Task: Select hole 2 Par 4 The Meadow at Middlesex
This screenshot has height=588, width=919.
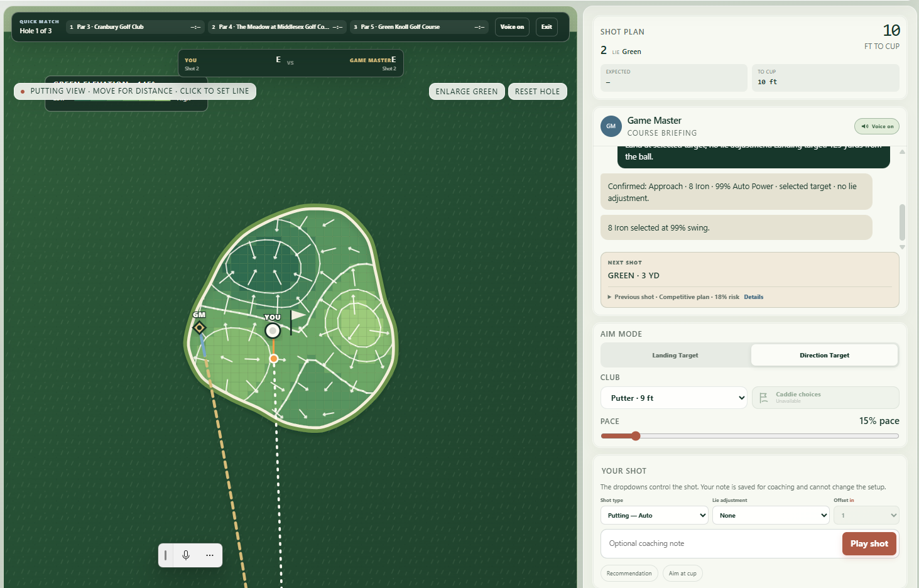Action: click(277, 27)
